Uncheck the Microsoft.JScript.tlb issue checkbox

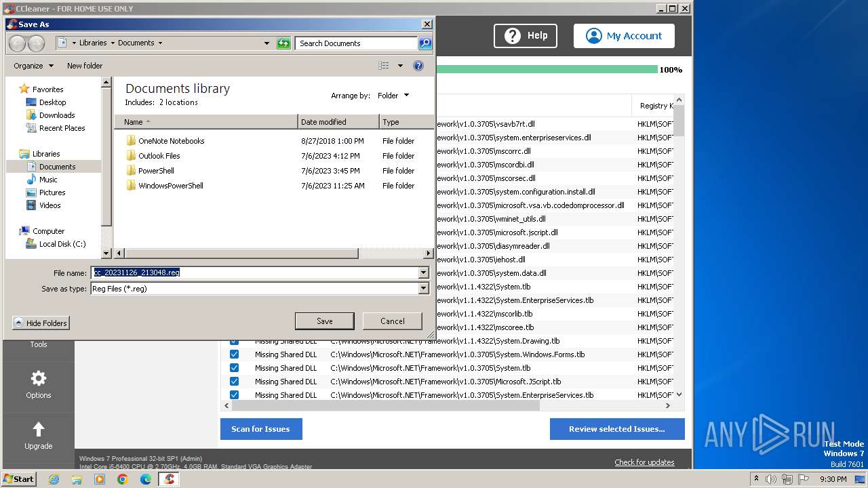coord(234,382)
